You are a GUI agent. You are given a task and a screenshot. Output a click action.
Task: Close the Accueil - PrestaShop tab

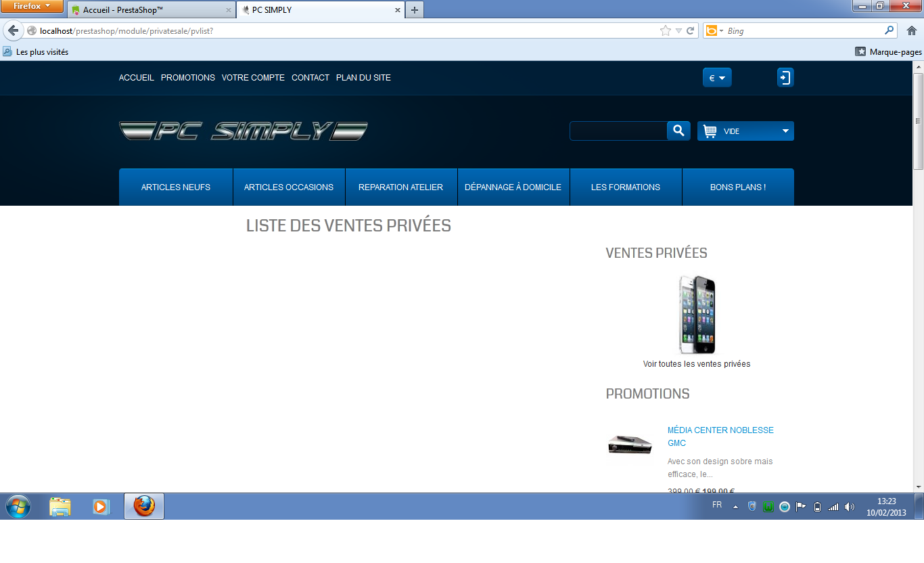tap(229, 10)
